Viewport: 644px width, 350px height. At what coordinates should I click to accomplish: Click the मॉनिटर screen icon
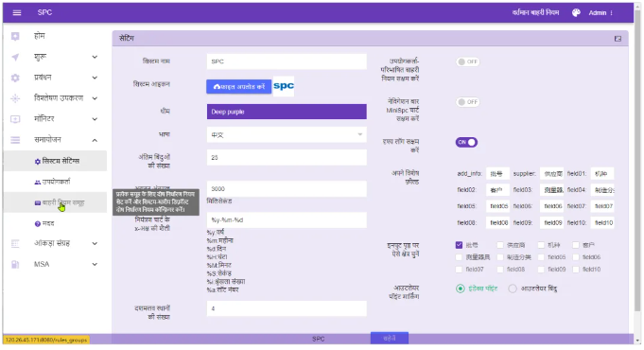(15, 119)
